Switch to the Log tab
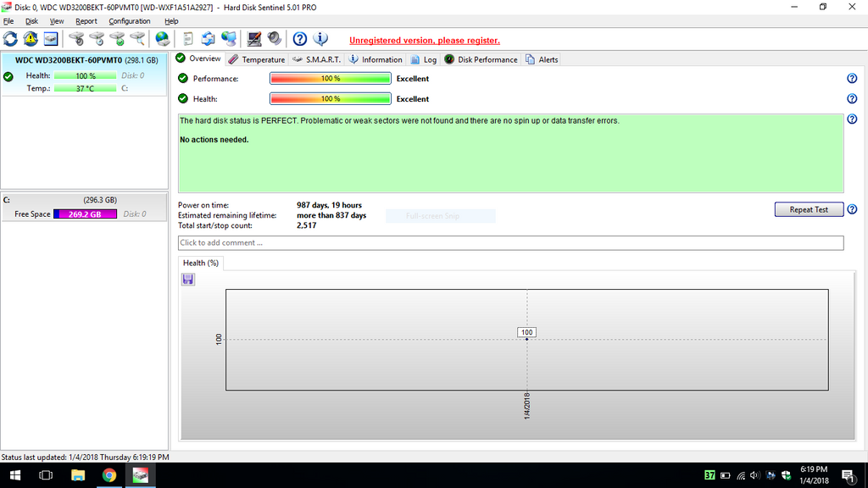Image resolution: width=868 pixels, height=488 pixels. 424,60
